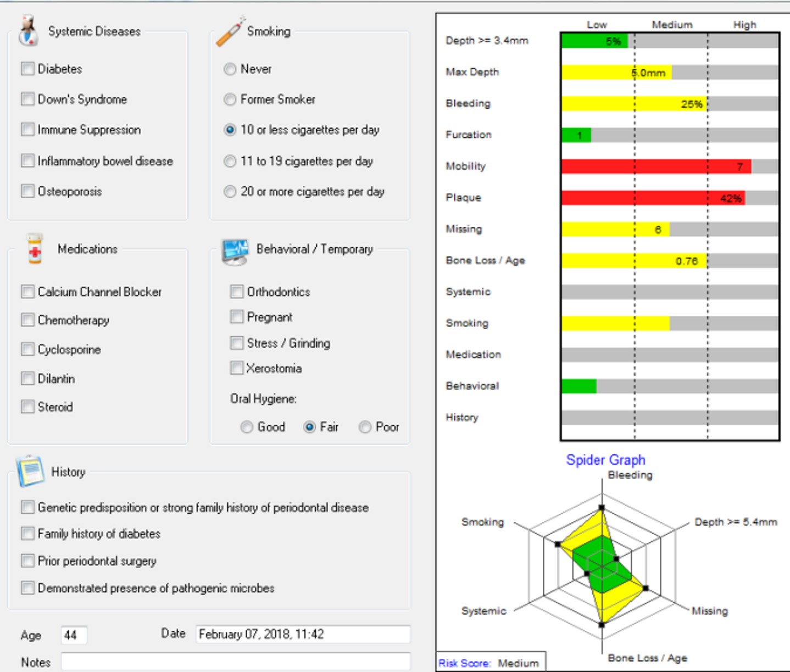Click the Behavioral / Temporary monitor icon
The height and width of the screenshot is (672, 790).
235,251
